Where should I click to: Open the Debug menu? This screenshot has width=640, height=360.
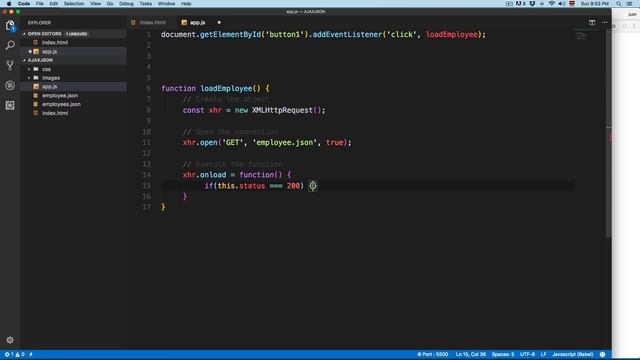(126, 4)
